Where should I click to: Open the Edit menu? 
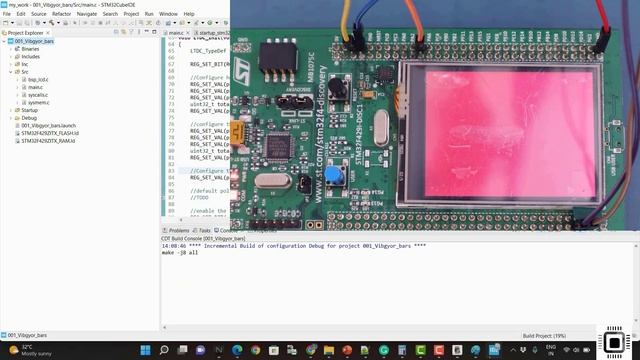point(21,14)
